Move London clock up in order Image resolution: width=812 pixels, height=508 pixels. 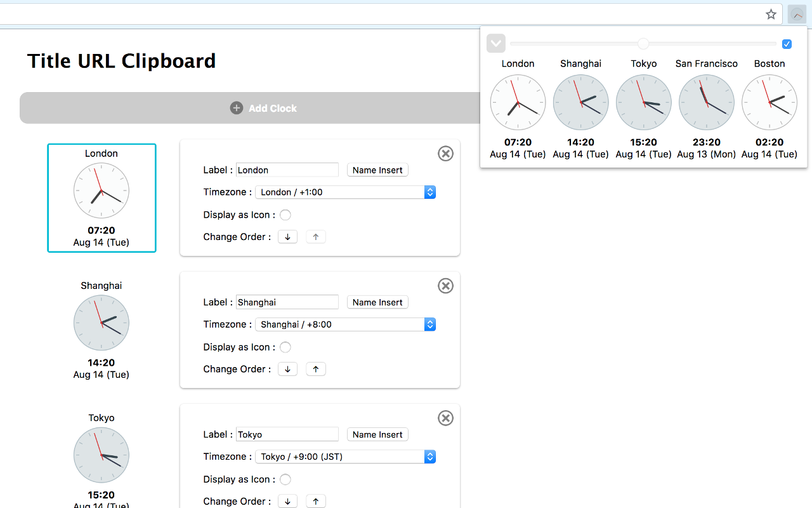coord(316,237)
